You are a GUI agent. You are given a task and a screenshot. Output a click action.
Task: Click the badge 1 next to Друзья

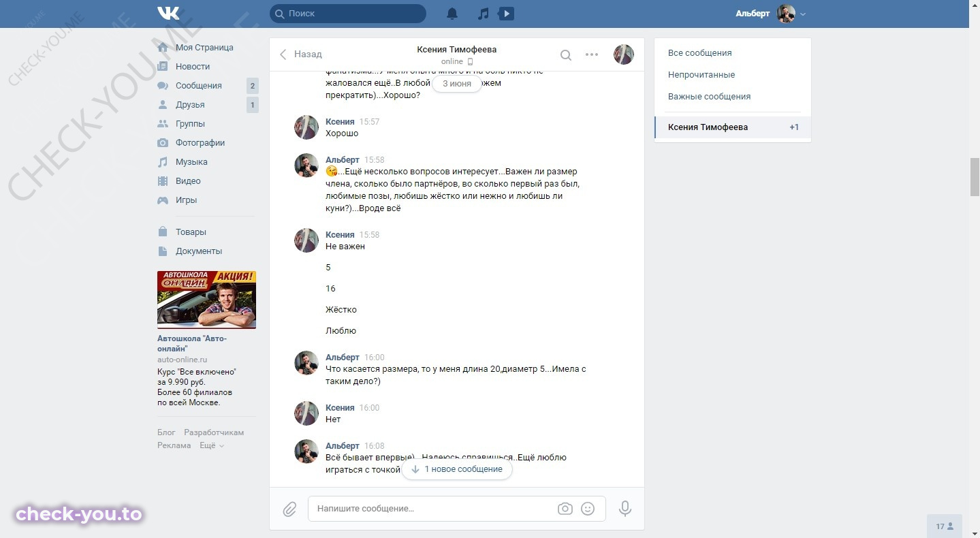coord(253,105)
